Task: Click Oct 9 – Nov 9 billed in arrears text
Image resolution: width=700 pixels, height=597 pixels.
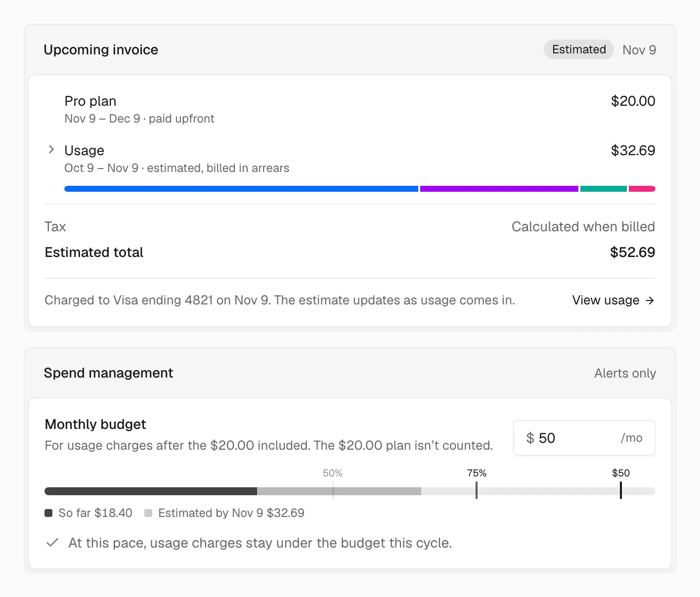Action: point(177,168)
